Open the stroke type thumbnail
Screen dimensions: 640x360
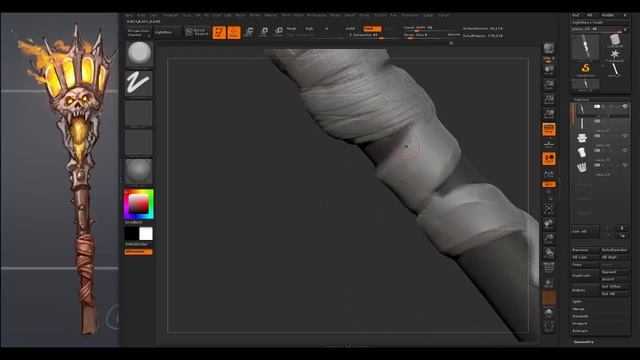[x=138, y=84]
